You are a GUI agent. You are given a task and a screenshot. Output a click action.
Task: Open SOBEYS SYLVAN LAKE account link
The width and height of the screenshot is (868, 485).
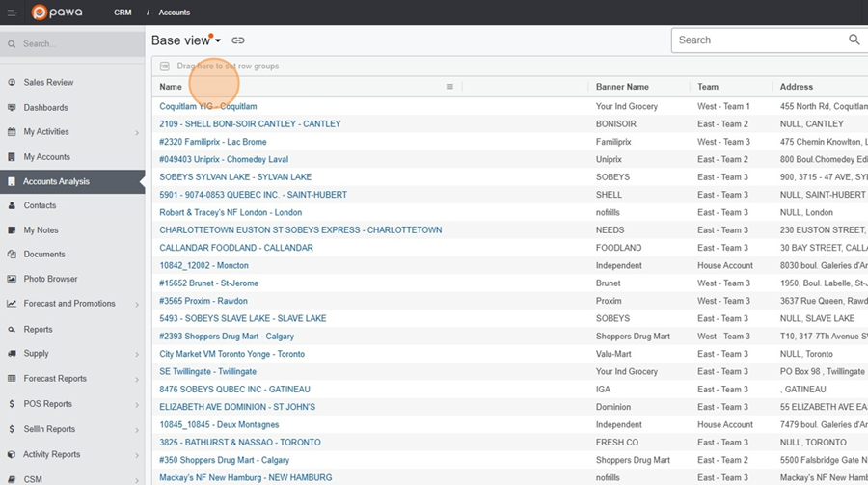235,177
